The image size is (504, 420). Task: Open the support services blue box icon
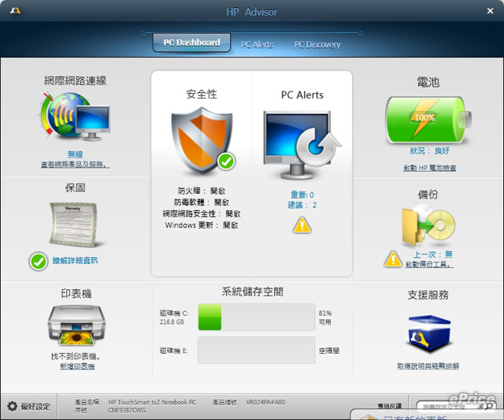(x=428, y=334)
